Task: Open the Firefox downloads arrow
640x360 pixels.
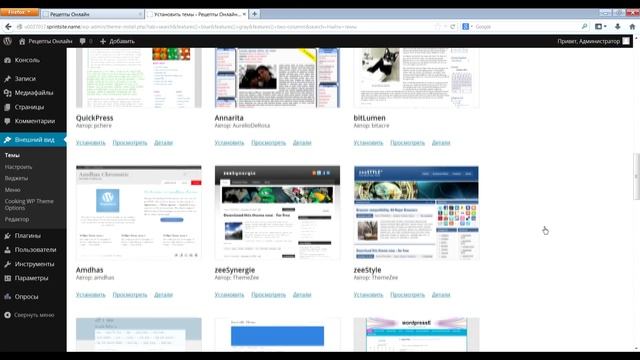Action: tap(618, 27)
